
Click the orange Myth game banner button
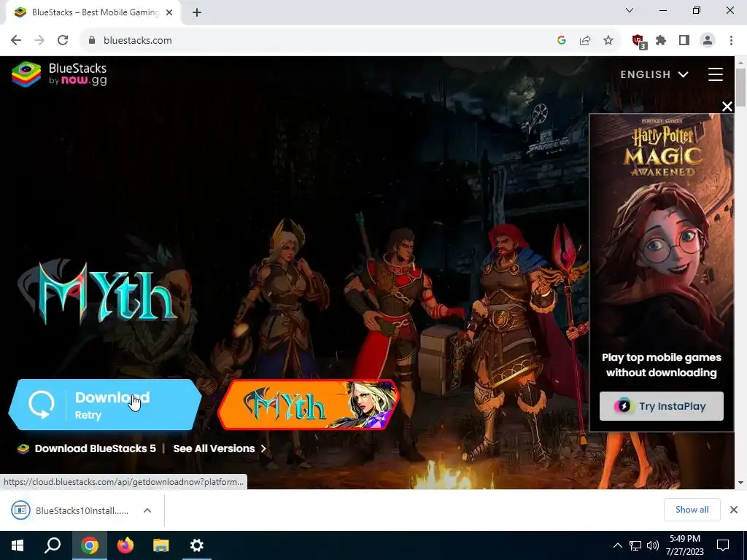coord(309,405)
